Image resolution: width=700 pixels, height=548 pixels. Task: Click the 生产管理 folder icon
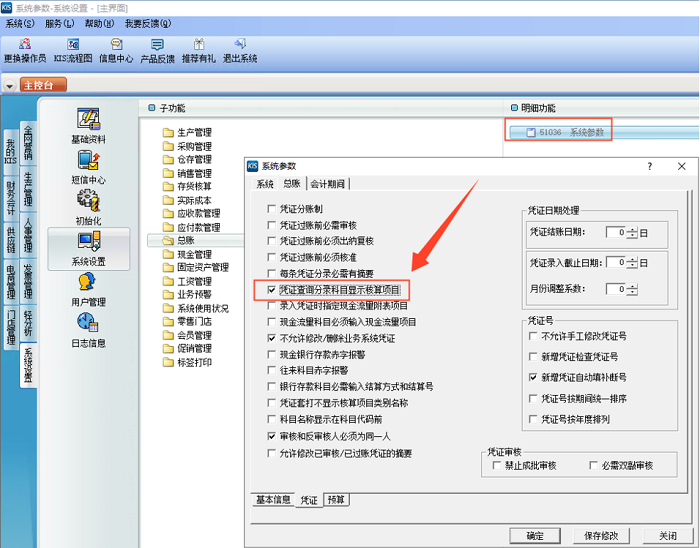click(x=168, y=133)
